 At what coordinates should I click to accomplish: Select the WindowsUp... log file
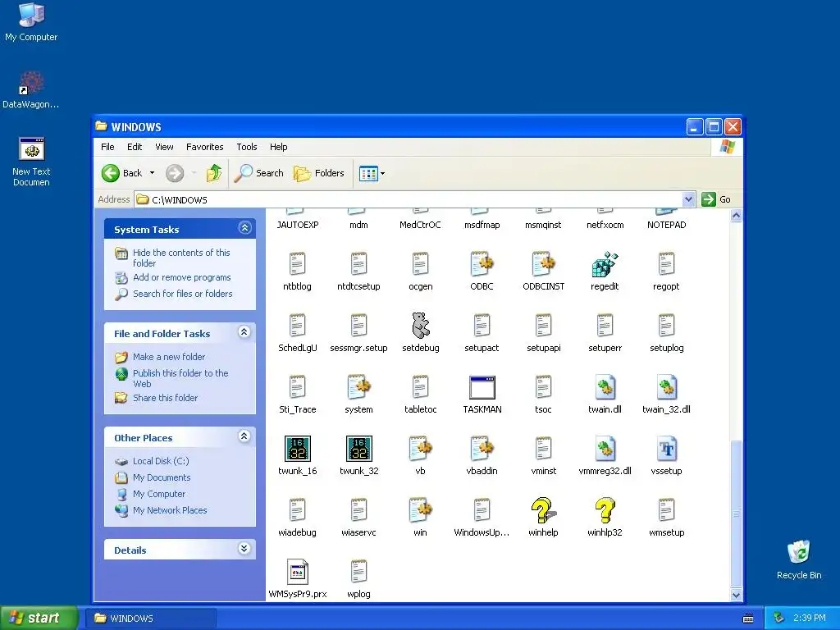pyautogui.click(x=482, y=510)
